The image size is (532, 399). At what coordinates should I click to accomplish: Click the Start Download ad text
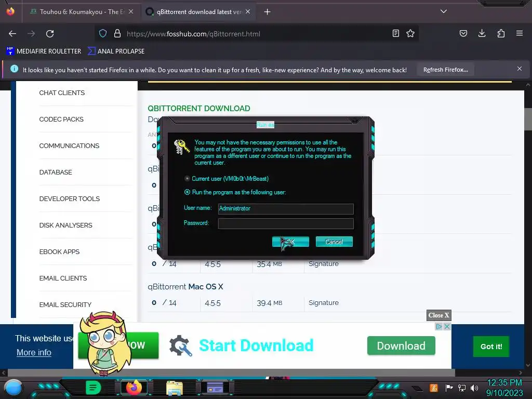tap(256, 345)
